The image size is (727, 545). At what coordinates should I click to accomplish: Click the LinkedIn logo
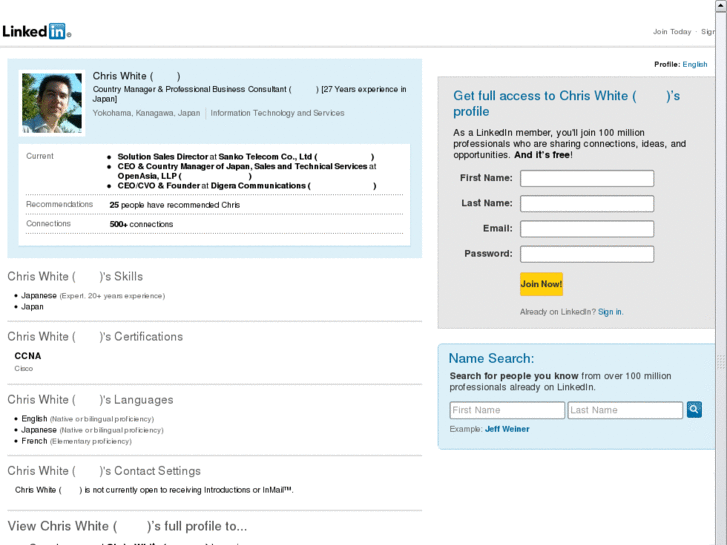point(37,32)
